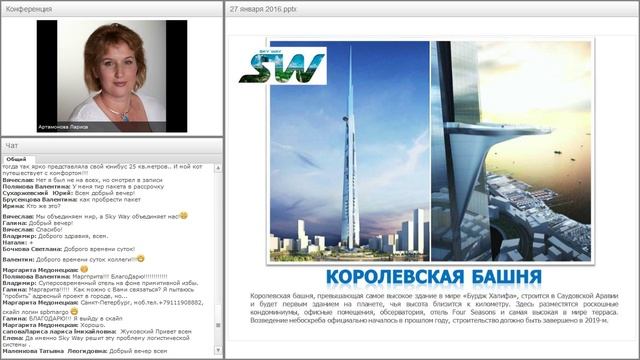This screenshot has height=360, width=640.
Task: Click the message Ирина: Кто же это?
Action: click(31, 206)
